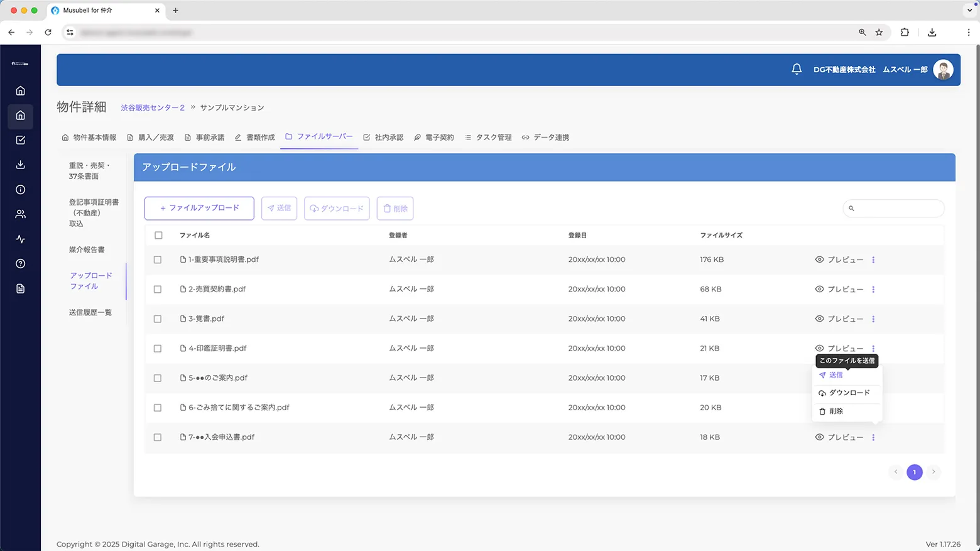Image resolution: width=980 pixels, height=551 pixels.
Task: Toggle the select-all checkbox in table header
Action: point(158,236)
